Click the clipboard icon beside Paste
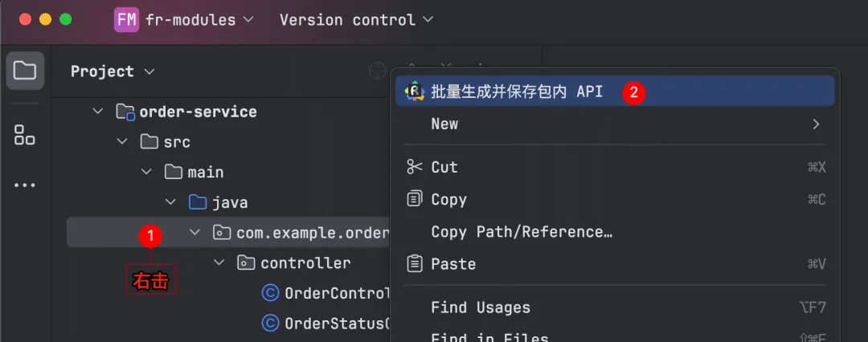Image resolution: width=868 pixels, height=342 pixels. 415,263
